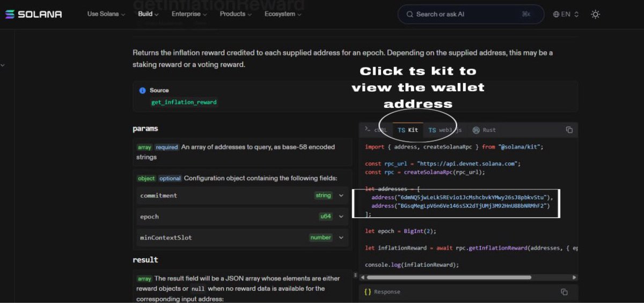The width and height of the screenshot is (644, 303).
Task: Expand the commitment field row
Action: (242, 196)
